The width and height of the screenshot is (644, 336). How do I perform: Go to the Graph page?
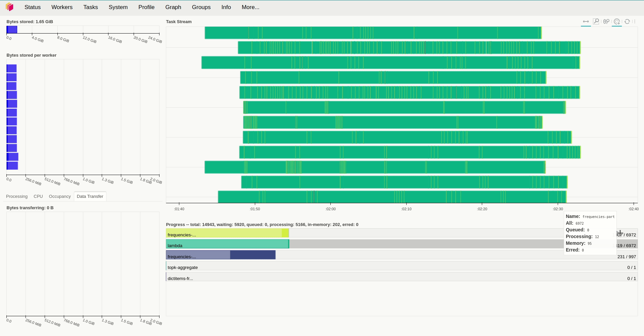tap(173, 7)
